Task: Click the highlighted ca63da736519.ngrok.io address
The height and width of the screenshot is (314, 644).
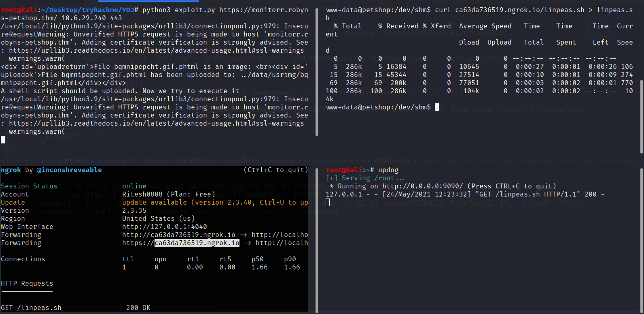Action: (197, 243)
